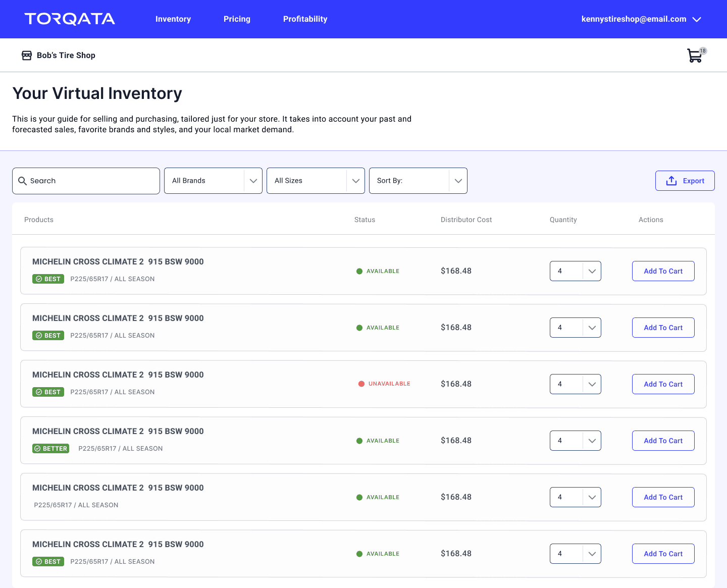This screenshot has height=588, width=727.
Task: Click the BEST badge in the last row
Action: coord(48,562)
